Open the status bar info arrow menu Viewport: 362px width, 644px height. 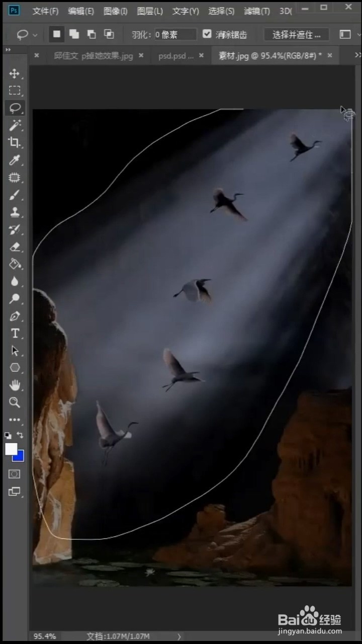tap(179, 636)
